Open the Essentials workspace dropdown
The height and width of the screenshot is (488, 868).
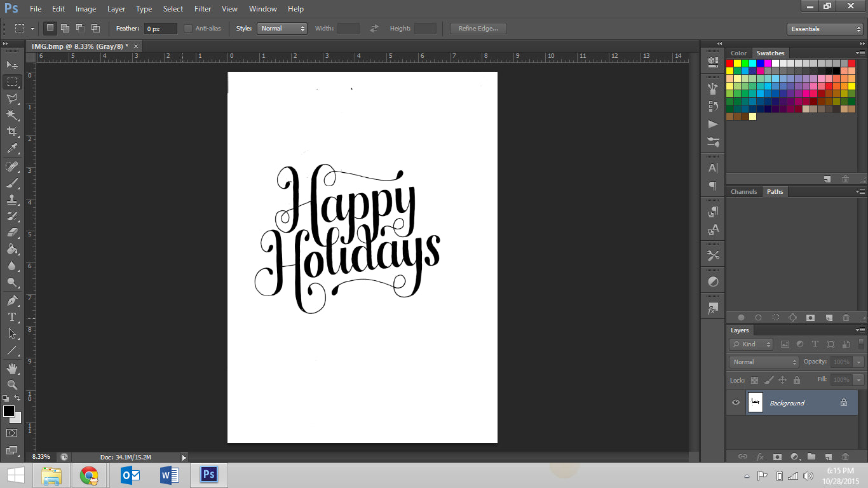[824, 29]
